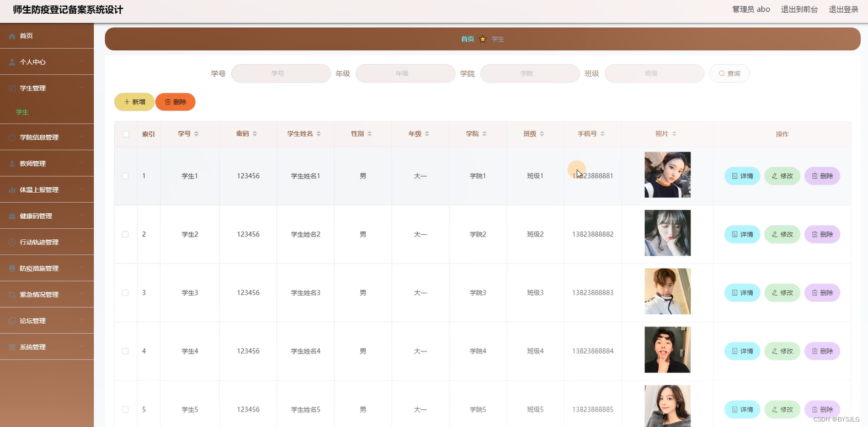Screen dimensions: 868x427
Task: Check the row checkbox for 学生5
Action: 125,409
